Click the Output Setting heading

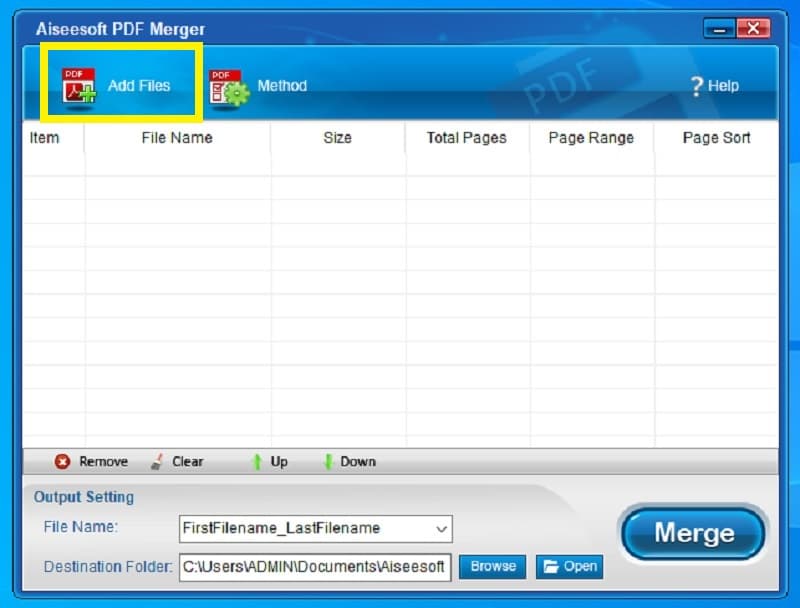[x=84, y=497]
